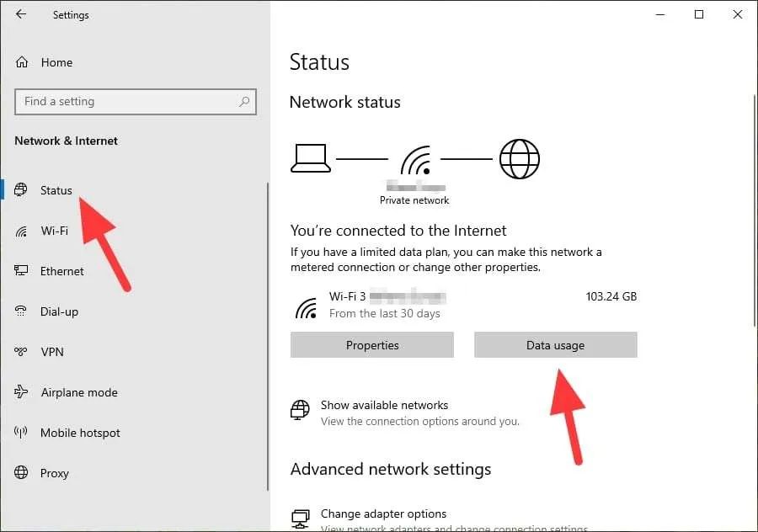Click the Show available networks globe icon
This screenshot has width=758, height=532.
click(x=300, y=410)
